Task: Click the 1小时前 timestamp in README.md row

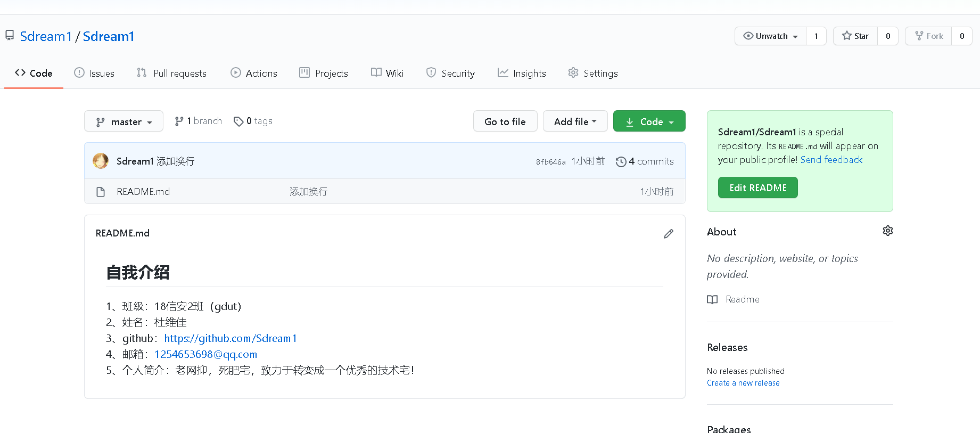Action: [x=657, y=192]
